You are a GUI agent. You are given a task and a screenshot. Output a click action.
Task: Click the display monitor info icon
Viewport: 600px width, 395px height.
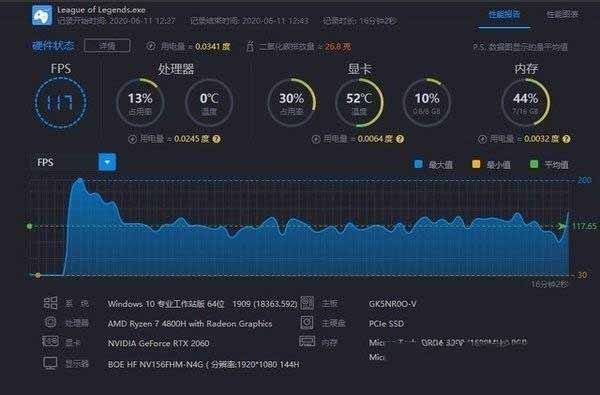[51, 363]
